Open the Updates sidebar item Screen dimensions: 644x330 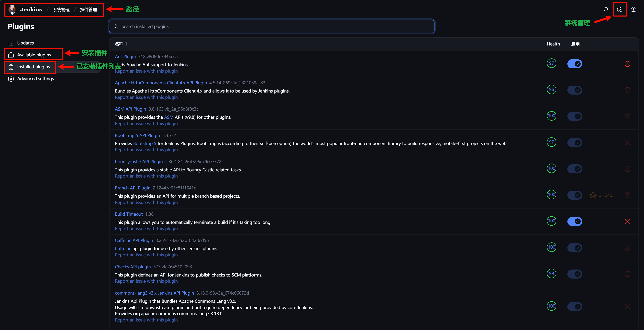point(25,43)
